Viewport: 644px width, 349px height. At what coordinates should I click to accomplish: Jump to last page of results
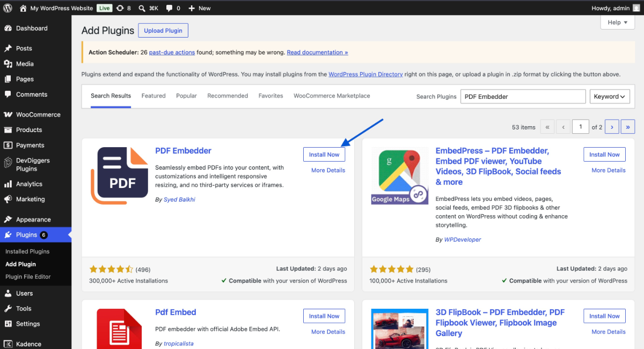pos(628,127)
